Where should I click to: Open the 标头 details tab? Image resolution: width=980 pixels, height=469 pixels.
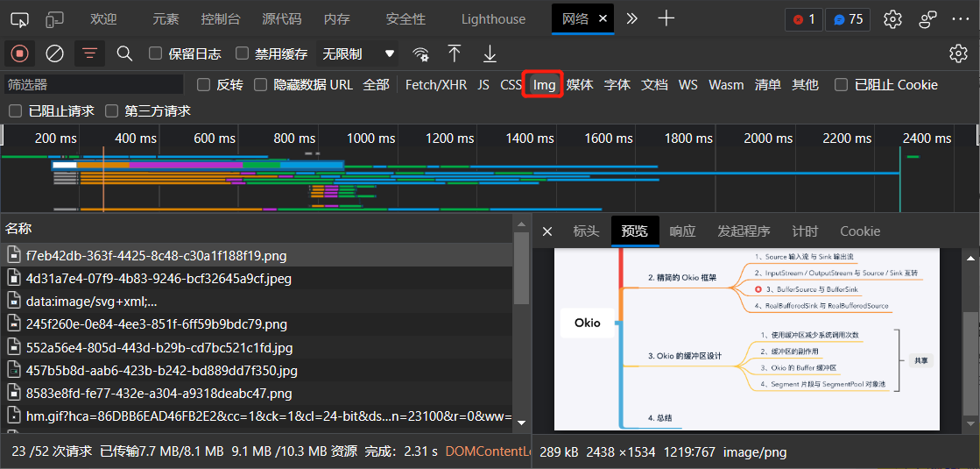(x=586, y=231)
